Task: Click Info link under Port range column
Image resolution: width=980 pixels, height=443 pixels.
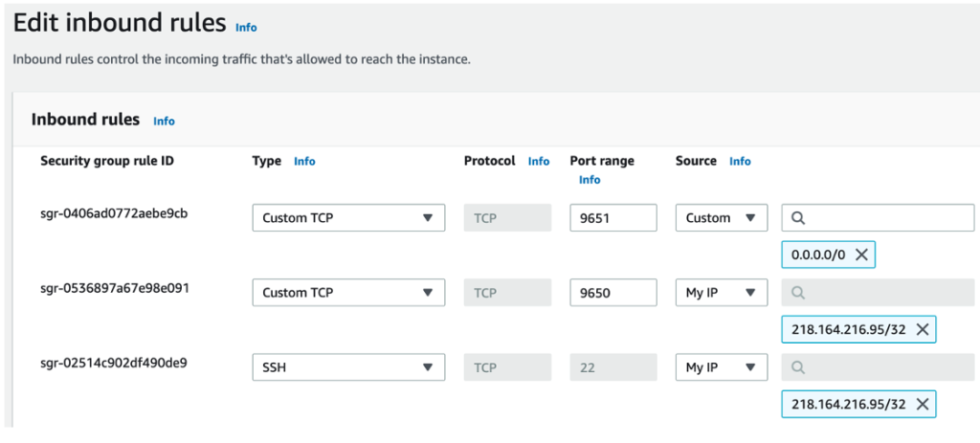Action: [590, 180]
